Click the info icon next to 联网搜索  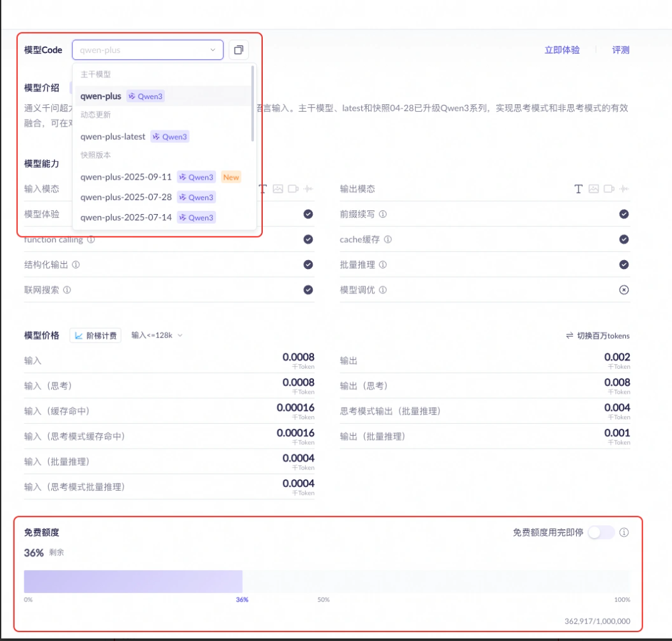pos(67,290)
